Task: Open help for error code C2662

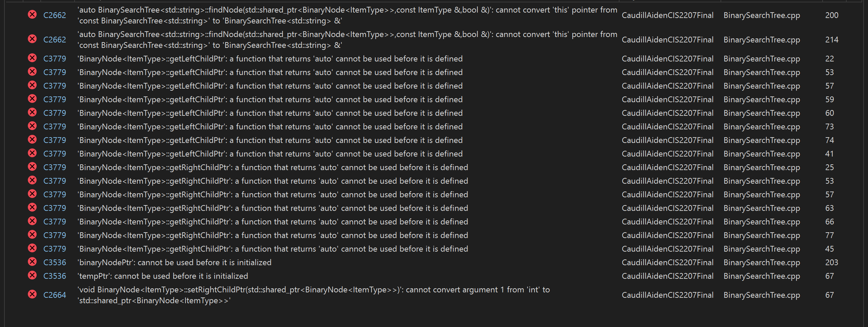Action: (55, 15)
